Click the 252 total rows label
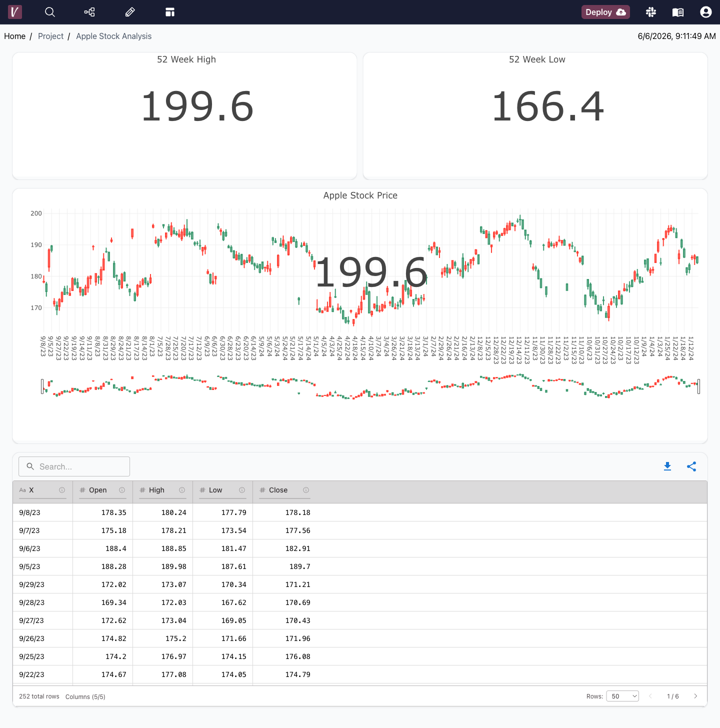This screenshot has width=720, height=728. (x=39, y=696)
